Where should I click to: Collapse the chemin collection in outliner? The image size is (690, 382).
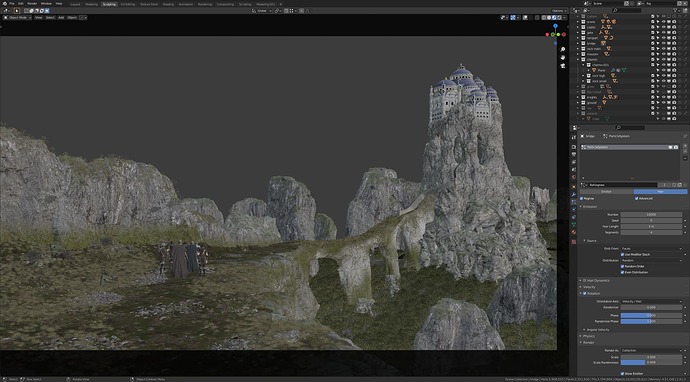pyautogui.click(x=578, y=59)
